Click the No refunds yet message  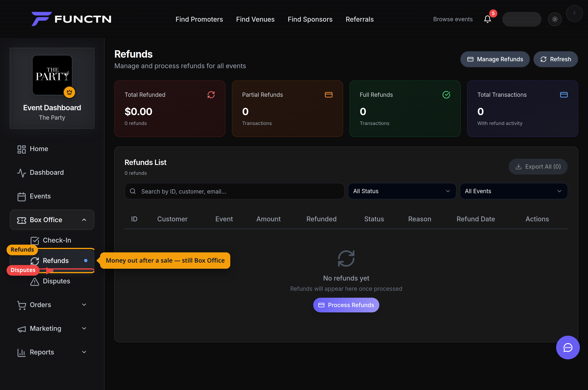346,278
